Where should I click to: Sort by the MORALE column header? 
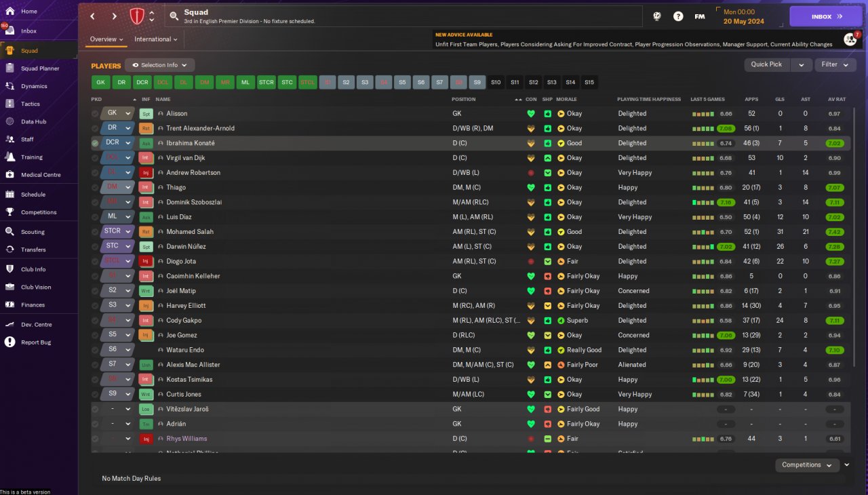(x=567, y=100)
